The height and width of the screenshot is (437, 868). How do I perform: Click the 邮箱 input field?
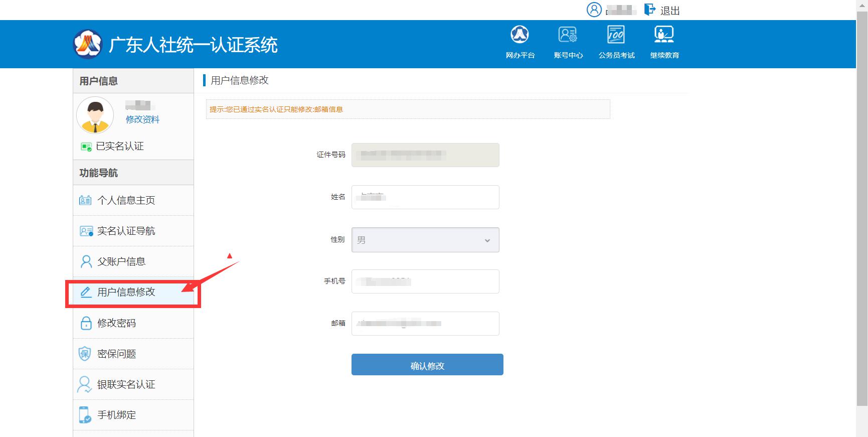(425, 324)
